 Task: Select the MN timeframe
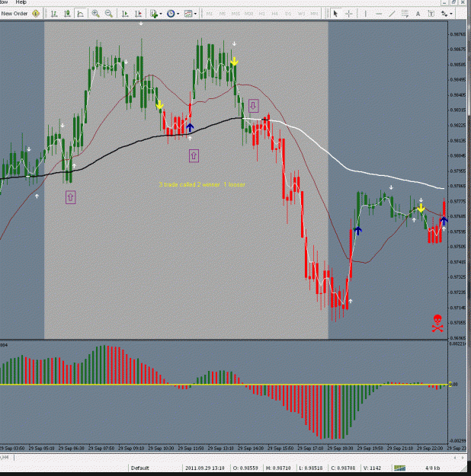(314, 14)
